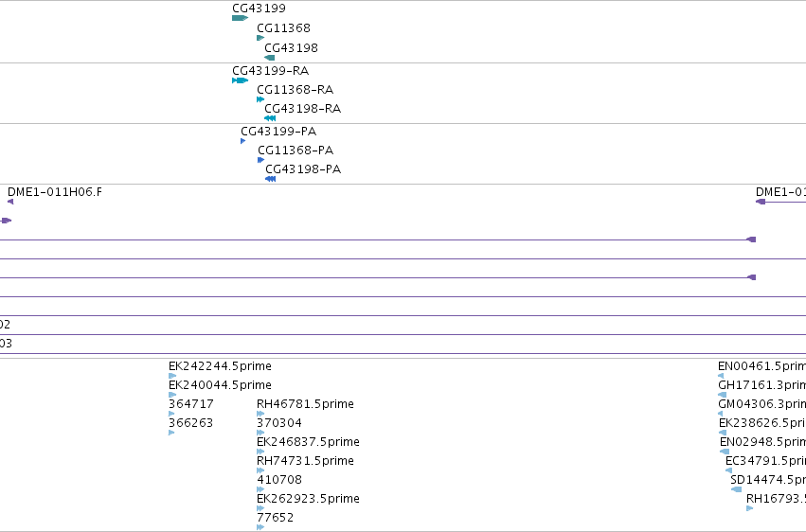Select the purple arrow under DME1-011H06.F
This screenshot has height=532, width=806.
[10, 202]
